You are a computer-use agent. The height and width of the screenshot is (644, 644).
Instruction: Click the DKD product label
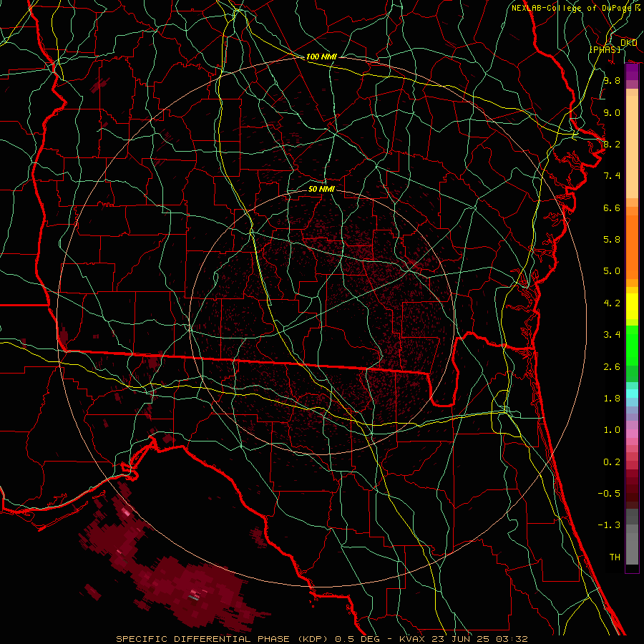[629, 42]
